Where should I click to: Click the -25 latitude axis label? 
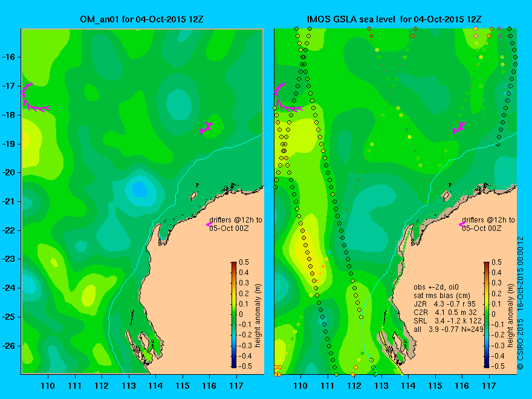pos(8,317)
